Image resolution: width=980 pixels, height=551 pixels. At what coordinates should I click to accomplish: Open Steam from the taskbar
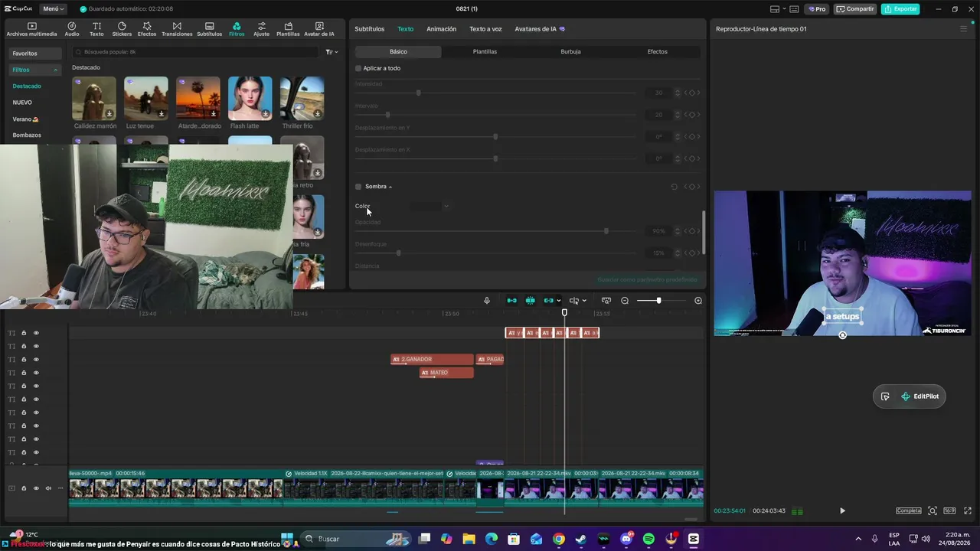coord(581,539)
